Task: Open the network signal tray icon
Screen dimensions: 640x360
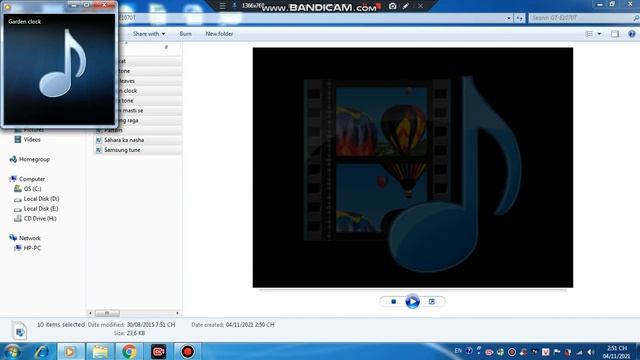Action: (x=579, y=352)
